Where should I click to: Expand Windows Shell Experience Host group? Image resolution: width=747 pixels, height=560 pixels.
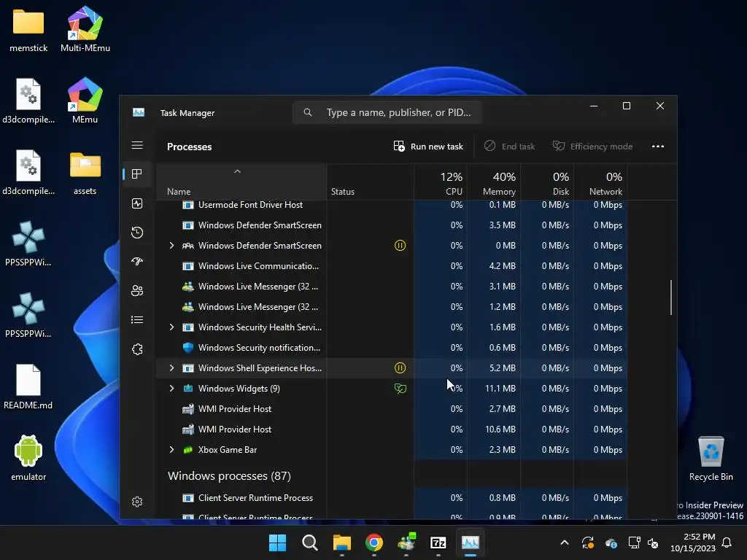[x=171, y=368]
